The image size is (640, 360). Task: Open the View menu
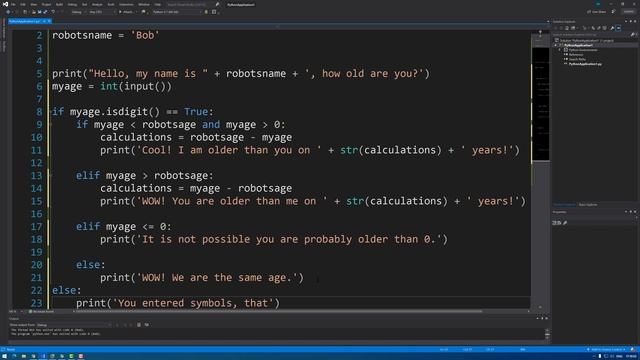33,4
